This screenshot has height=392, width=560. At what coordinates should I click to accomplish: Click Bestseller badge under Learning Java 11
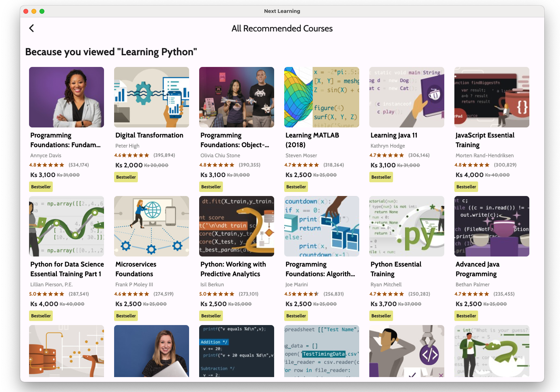[x=381, y=177]
